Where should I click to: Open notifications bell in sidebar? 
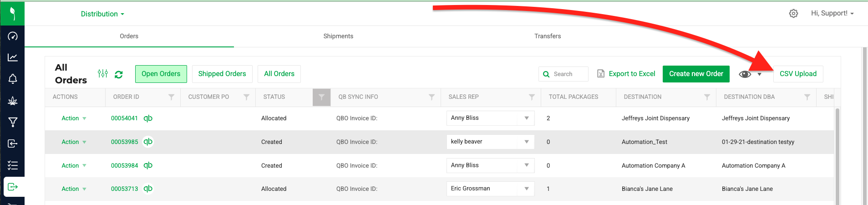click(x=13, y=79)
